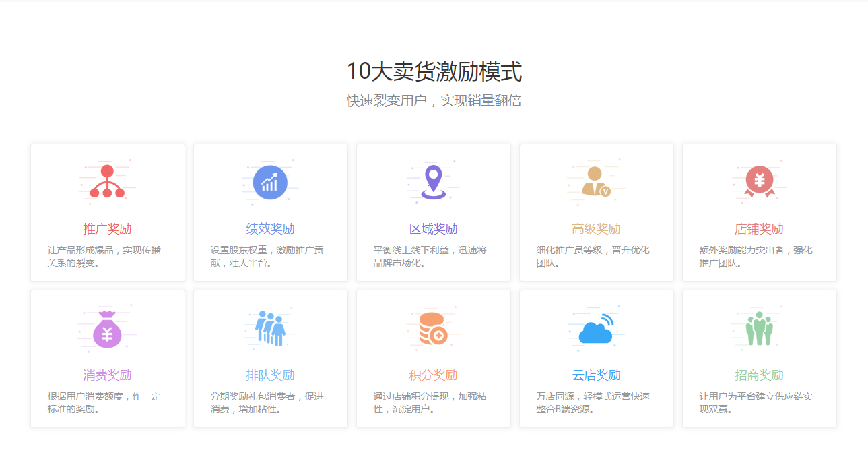
Task: Click the 推广奖励 network node icon
Action: (107, 181)
